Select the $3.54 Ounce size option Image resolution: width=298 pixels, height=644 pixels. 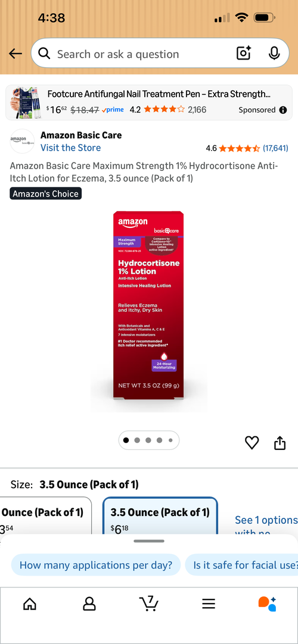pos(45,516)
